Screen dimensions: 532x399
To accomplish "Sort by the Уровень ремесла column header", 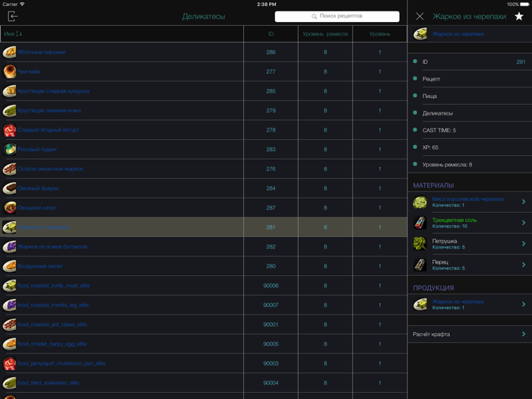I will [x=325, y=34].
